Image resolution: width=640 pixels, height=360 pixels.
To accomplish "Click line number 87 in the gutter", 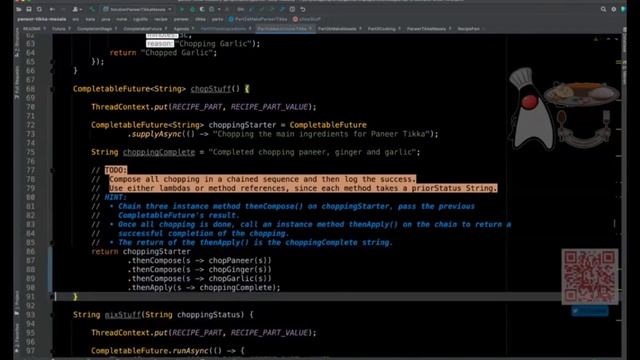I will click(30, 260).
